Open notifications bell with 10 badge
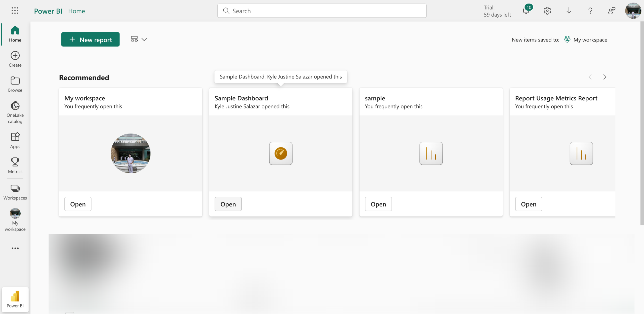This screenshot has height=314, width=644. point(526,11)
